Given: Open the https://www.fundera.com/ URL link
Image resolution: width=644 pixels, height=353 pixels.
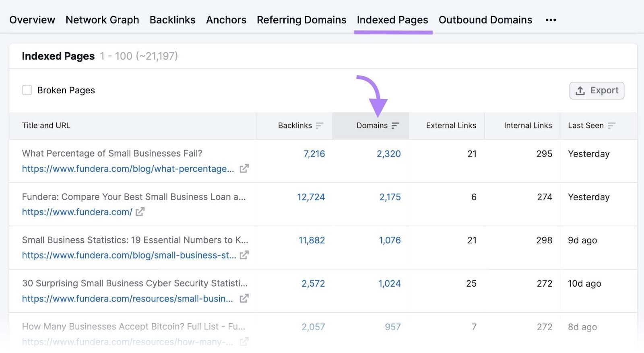Looking at the screenshot, I should (77, 212).
